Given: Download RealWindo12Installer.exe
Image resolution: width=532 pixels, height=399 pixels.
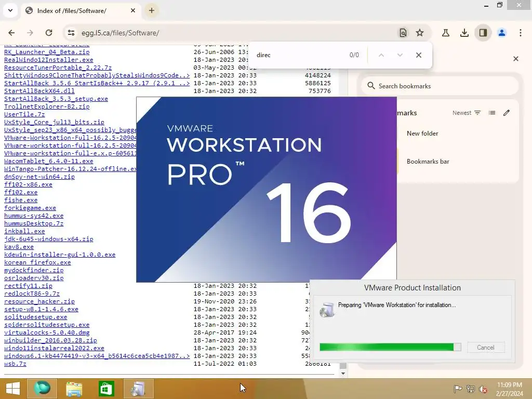Looking at the screenshot, I should 48,60.
